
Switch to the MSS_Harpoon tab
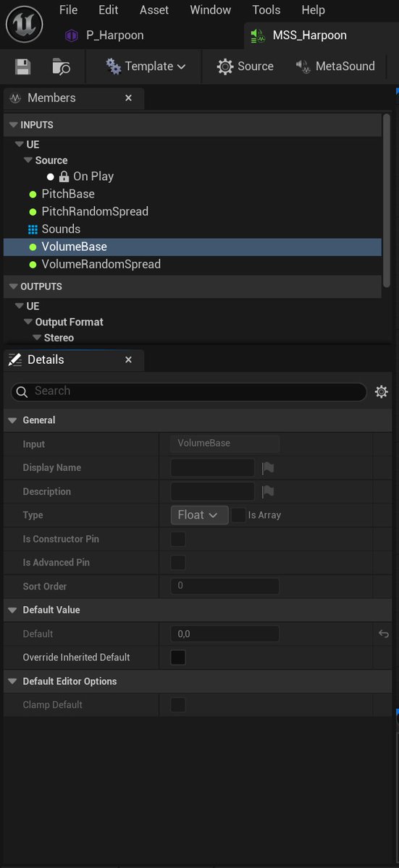309,35
